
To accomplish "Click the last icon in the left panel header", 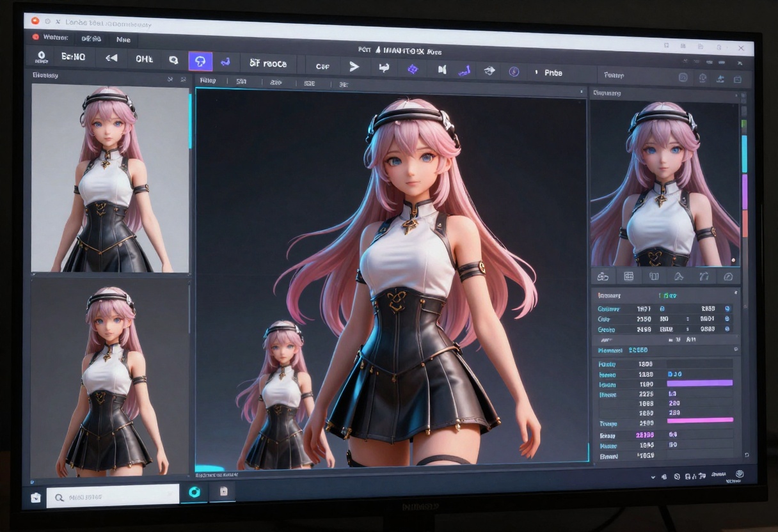I will [x=184, y=79].
